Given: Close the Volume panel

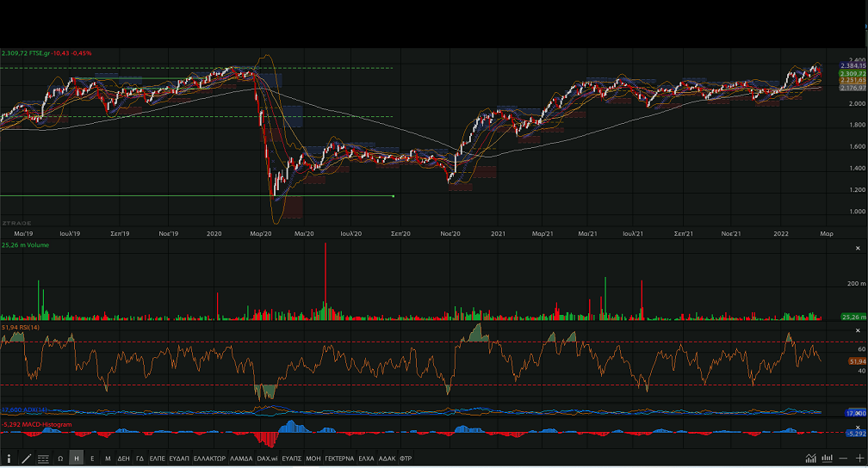Looking at the screenshot, I should tap(858, 249).
